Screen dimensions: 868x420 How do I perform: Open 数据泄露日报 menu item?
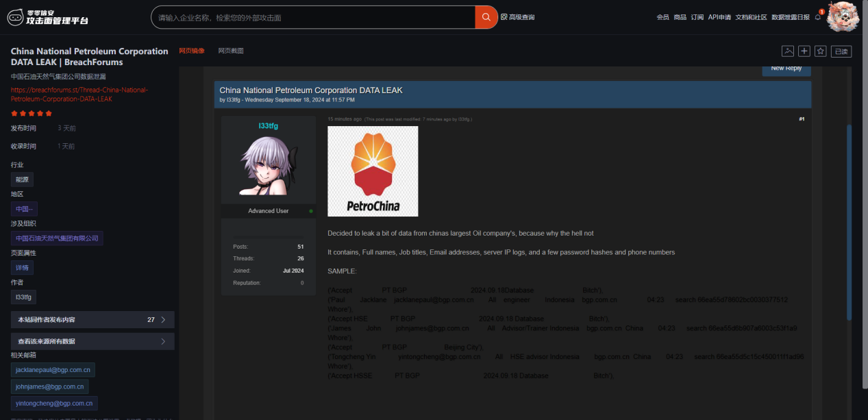click(790, 17)
